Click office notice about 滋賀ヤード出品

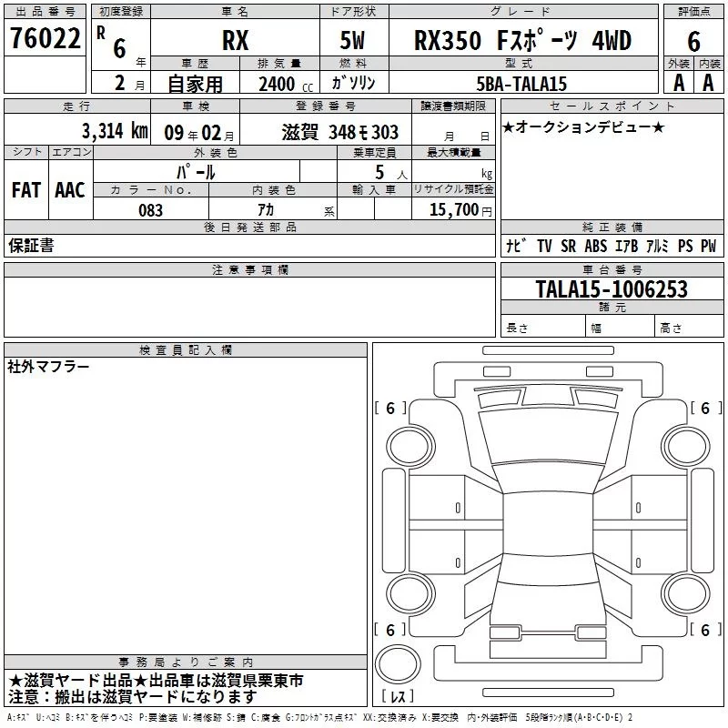(x=156, y=681)
